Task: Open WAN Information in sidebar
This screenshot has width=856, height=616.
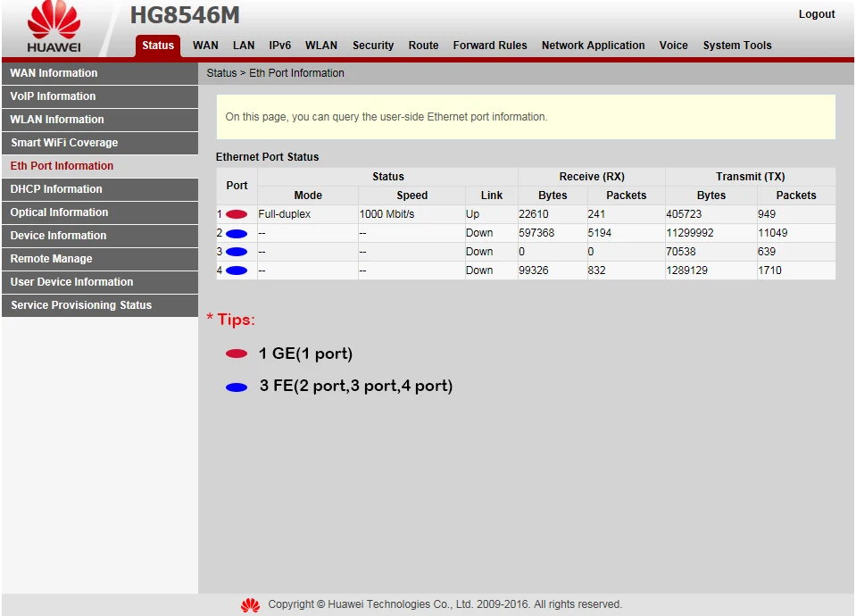Action: (100, 73)
